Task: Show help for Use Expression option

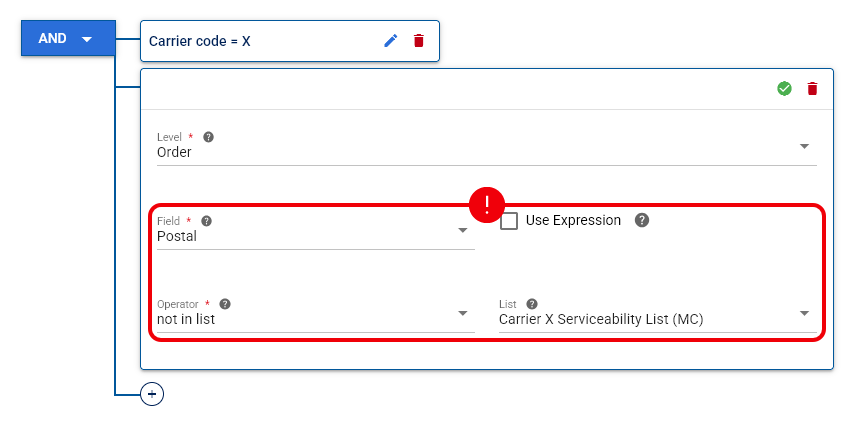Action: click(x=642, y=220)
